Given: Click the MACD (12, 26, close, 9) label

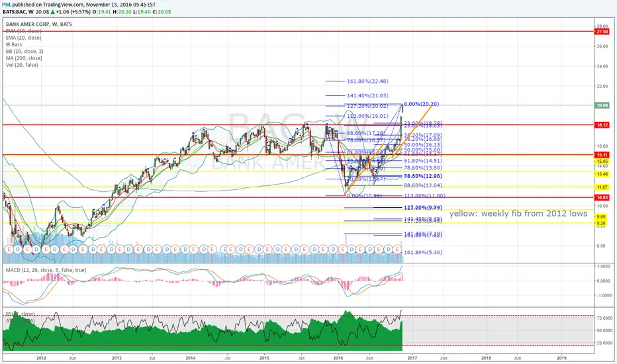Looking at the screenshot, I should [46, 270].
